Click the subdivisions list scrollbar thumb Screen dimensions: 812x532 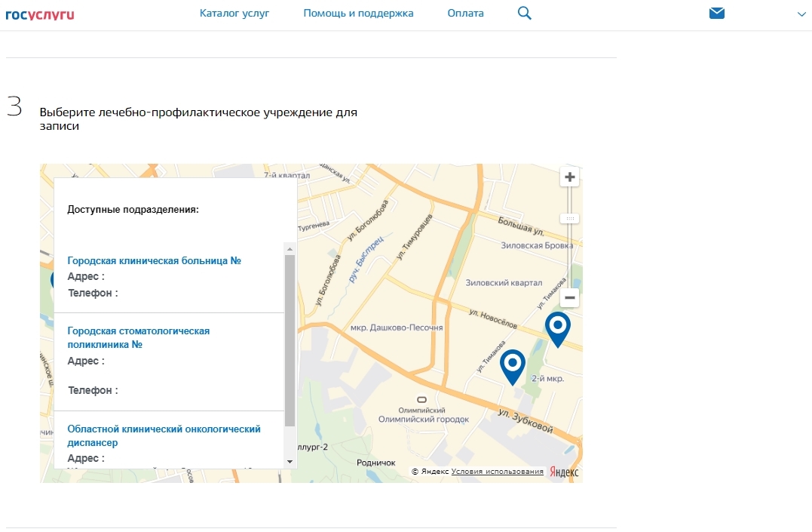(290, 340)
